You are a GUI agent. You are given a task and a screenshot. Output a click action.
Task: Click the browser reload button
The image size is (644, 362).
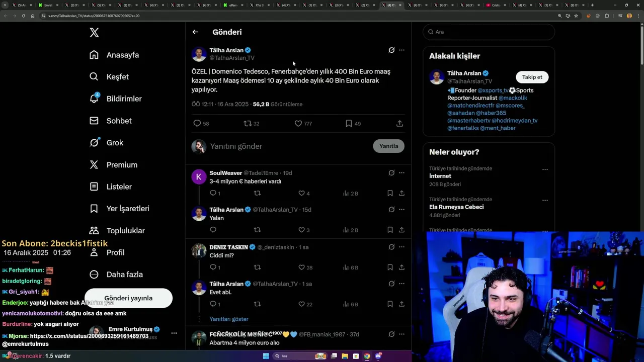(x=23, y=16)
